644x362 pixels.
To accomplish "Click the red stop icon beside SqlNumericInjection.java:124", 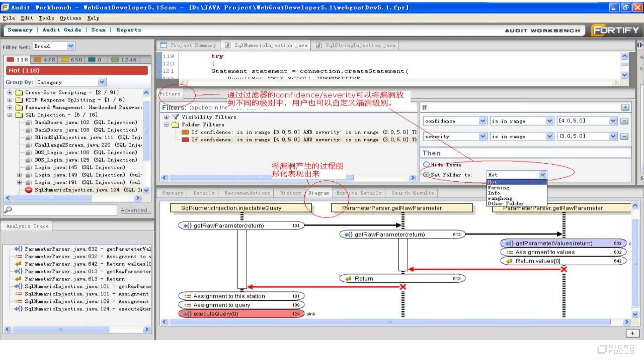I will 29,190.
